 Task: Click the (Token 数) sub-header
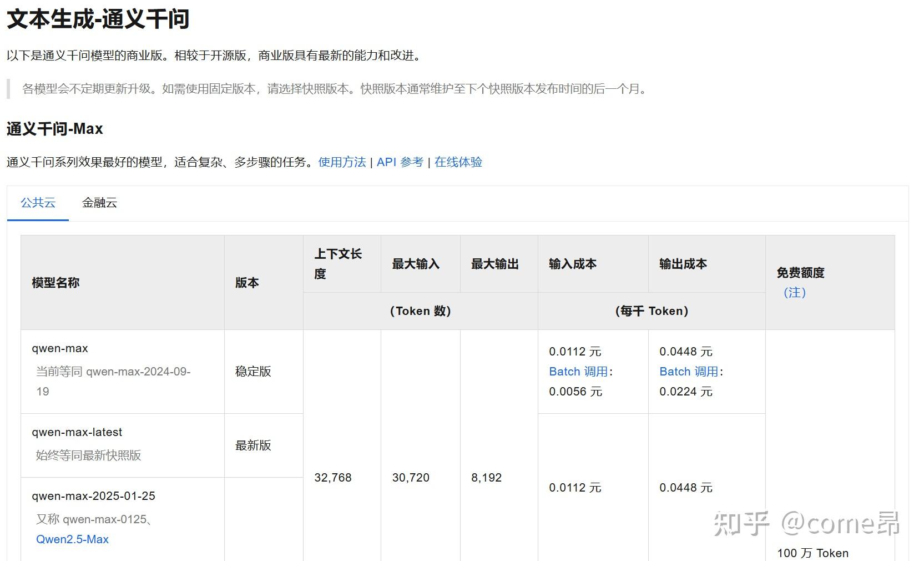pyautogui.click(x=420, y=311)
